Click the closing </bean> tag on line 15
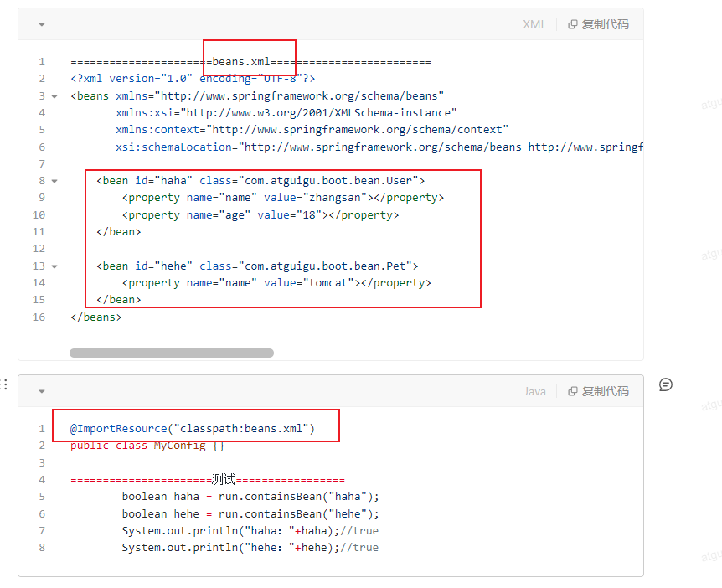 tap(119, 300)
